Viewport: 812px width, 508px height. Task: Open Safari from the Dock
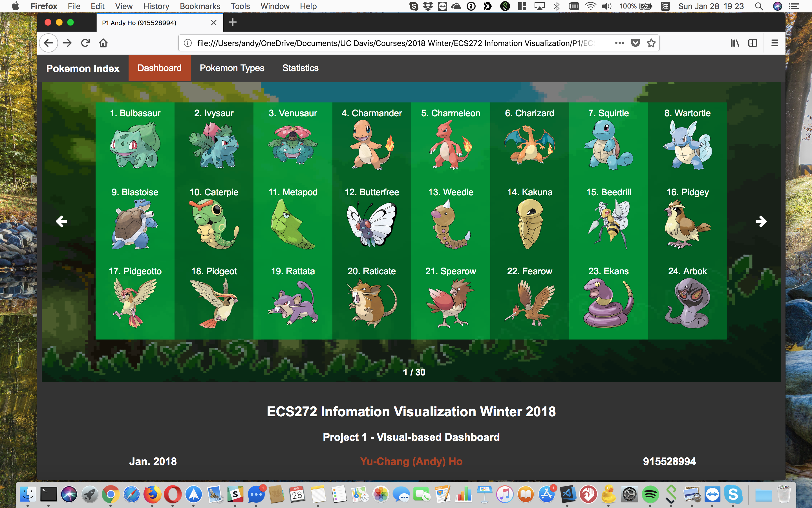(x=131, y=494)
